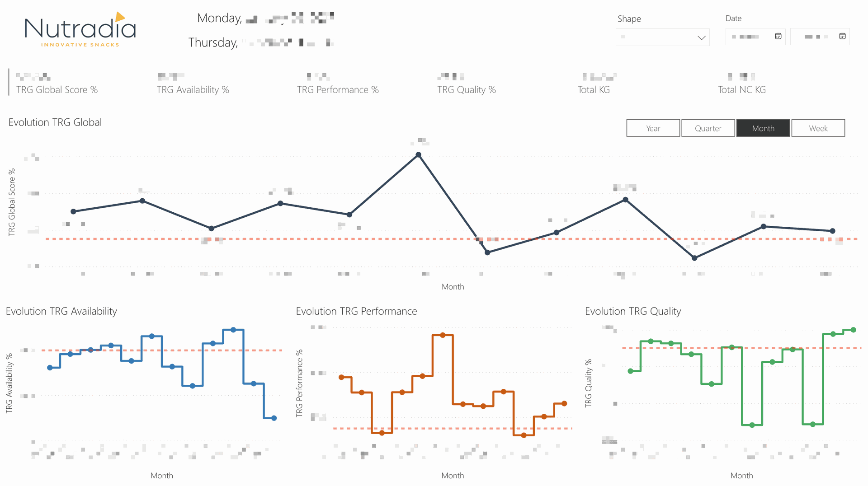Open the start date calendar picker icon
The height and width of the screenshot is (486, 868).
point(778,36)
